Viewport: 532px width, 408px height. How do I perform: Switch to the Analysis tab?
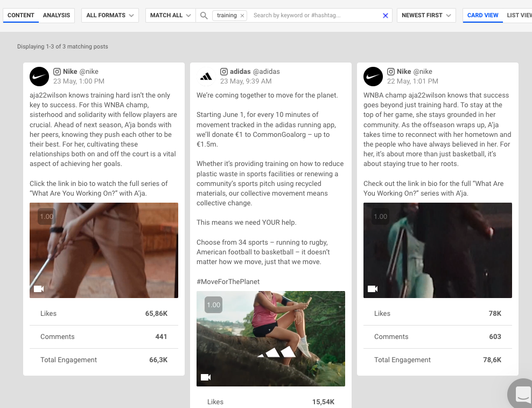coord(57,16)
